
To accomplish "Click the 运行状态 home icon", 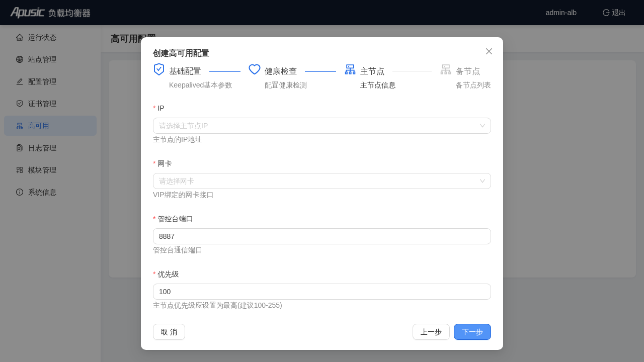I will 20,37.
